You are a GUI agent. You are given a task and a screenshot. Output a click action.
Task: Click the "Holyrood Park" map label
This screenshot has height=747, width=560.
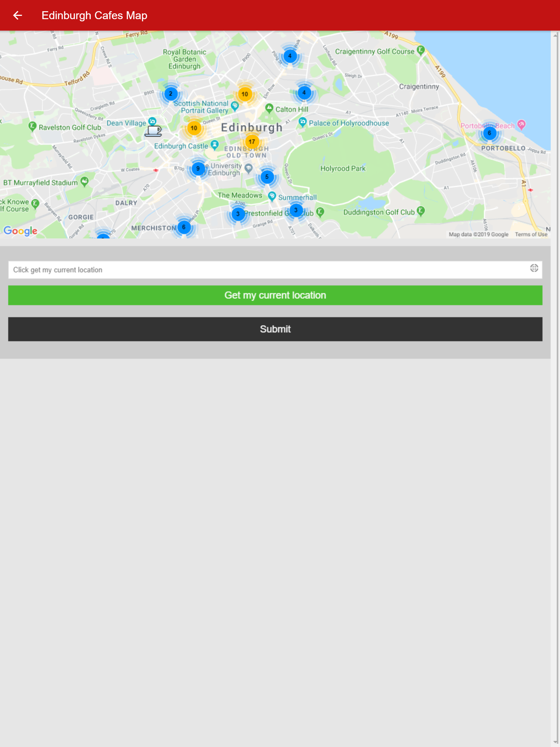coord(343,168)
